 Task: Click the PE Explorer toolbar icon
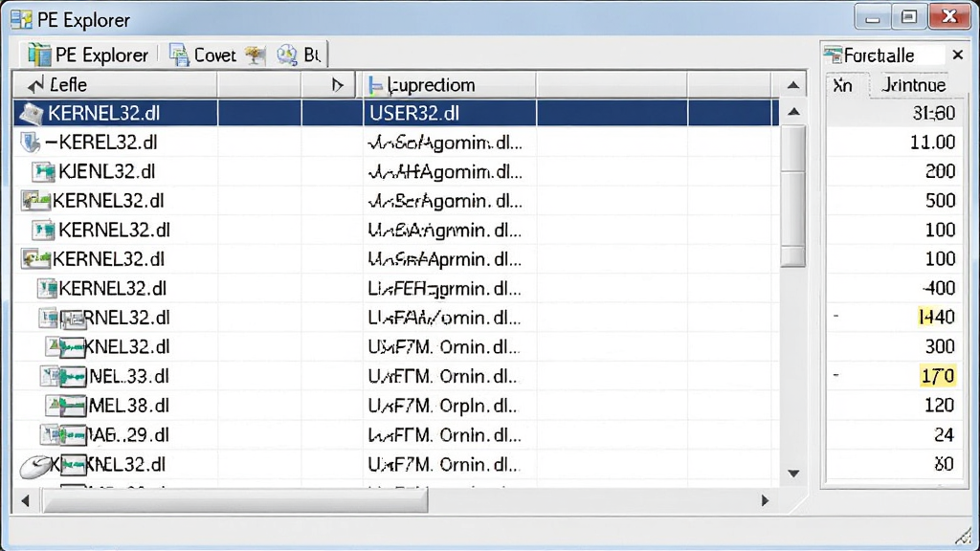tap(38, 55)
